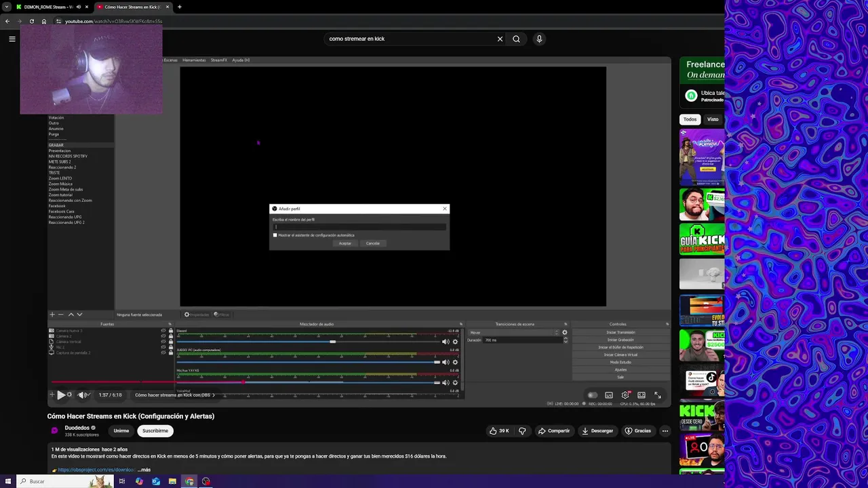The width and height of the screenshot is (868, 488).
Task: Enter fullscreen in YouTube player
Action: click(x=658, y=395)
